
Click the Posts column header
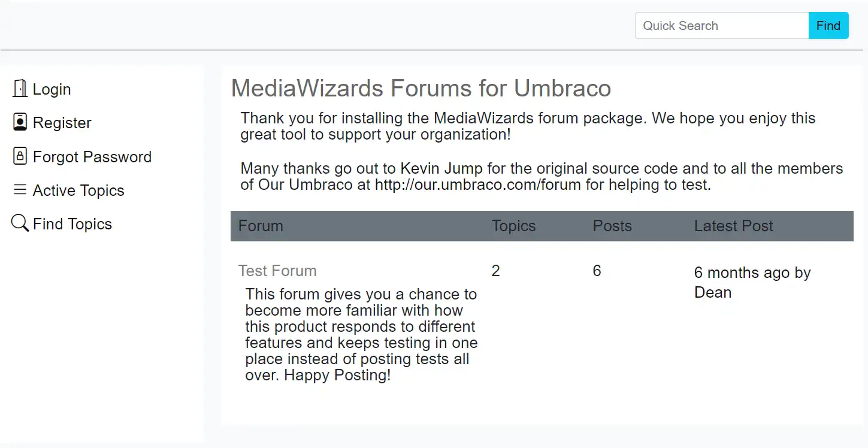pos(612,226)
